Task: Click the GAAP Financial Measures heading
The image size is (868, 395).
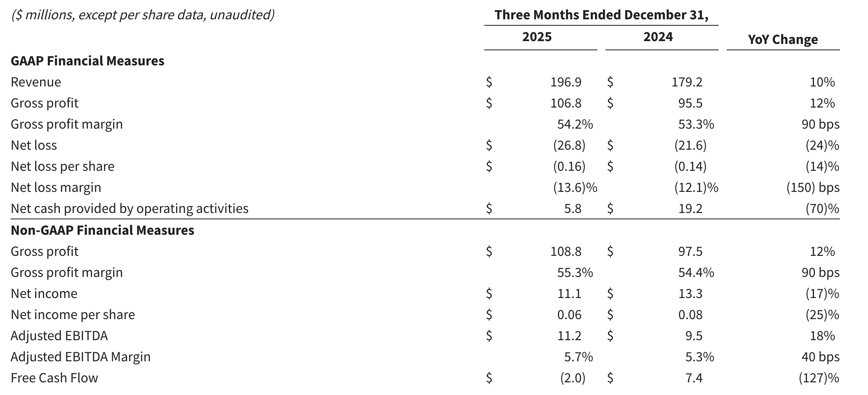Action: point(88,61)
